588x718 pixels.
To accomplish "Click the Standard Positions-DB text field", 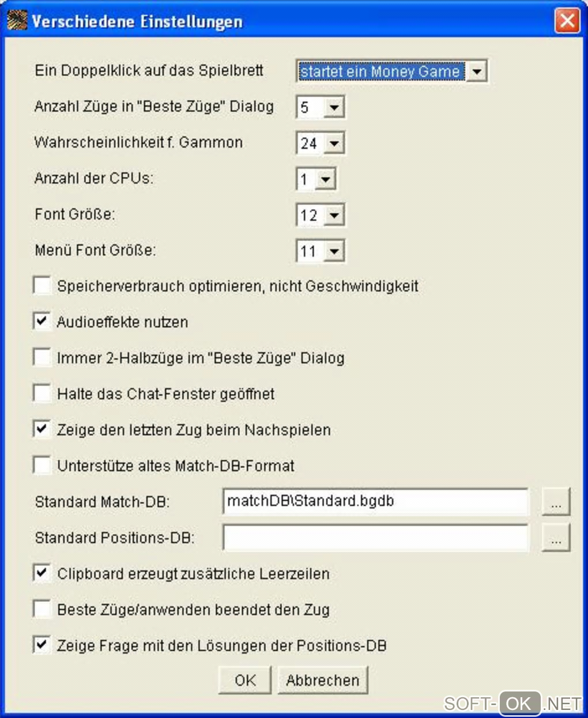I will tap(375, 538).
